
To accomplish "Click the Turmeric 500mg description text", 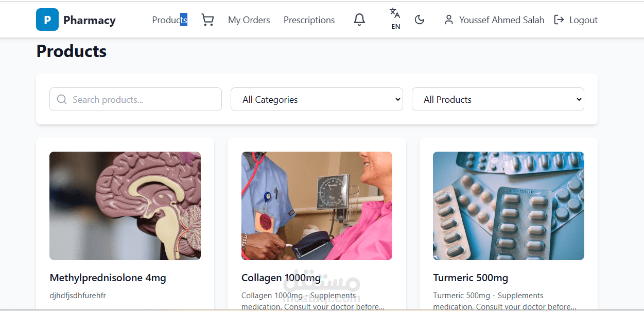I will [504, 301].
